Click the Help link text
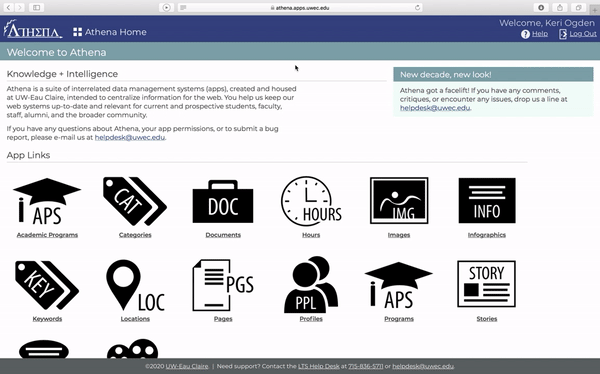Viewport: 600px width, 374px height. pos(540,34)
